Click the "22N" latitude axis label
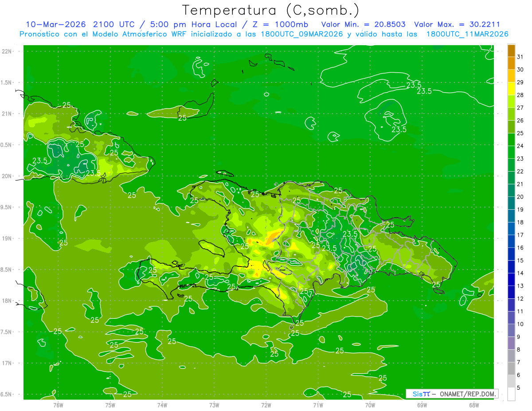This screenshot has width=532, height=411. 6,51
